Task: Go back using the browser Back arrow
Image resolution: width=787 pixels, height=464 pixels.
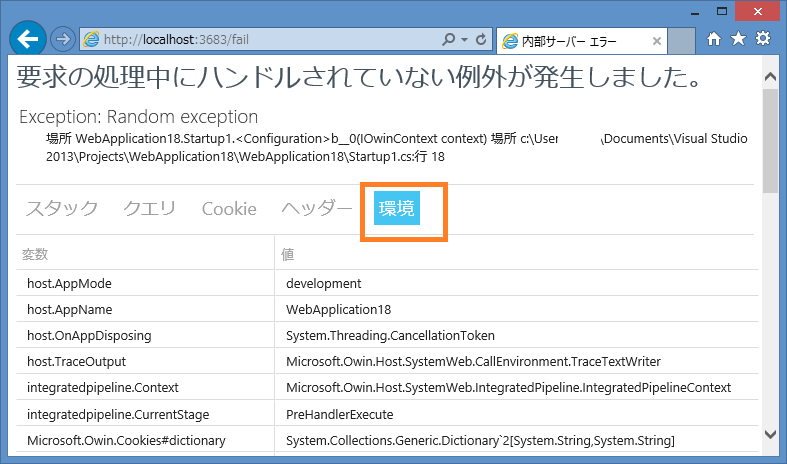Action: click(x=28, y=39)
